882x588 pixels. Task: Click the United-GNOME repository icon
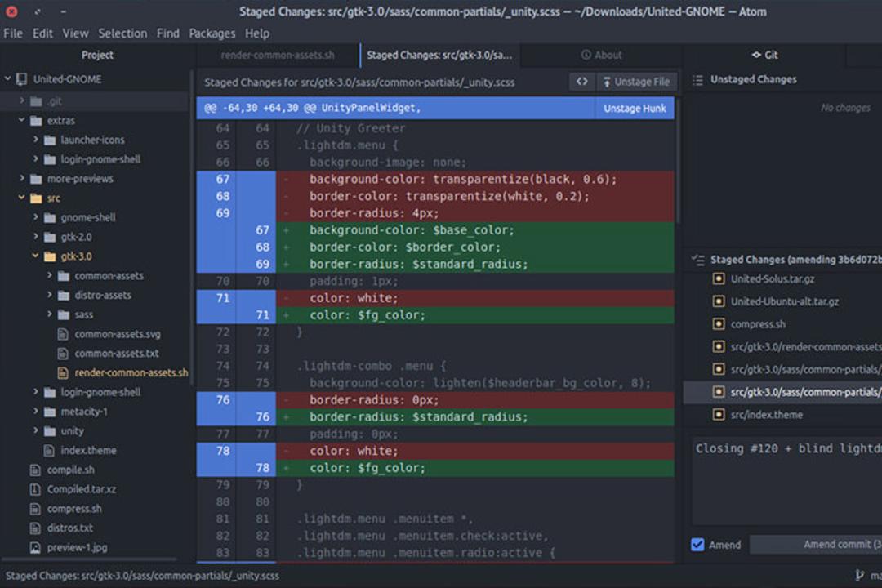pyautogui.click(x=21, y=79)
